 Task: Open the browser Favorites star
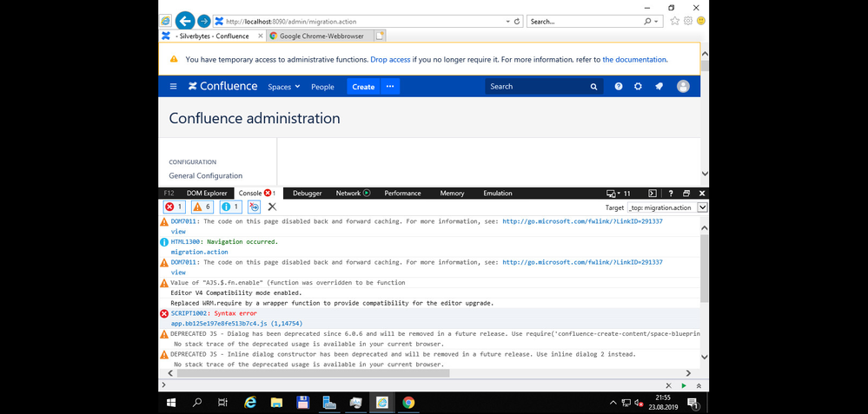[x=675, y=21]
